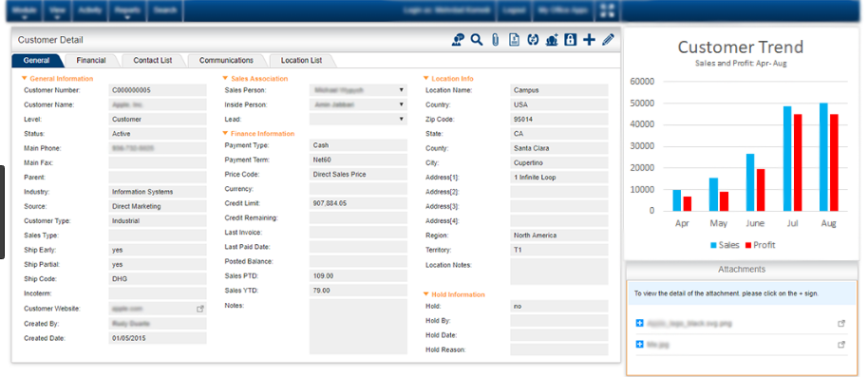
Task: Click the Industry field Information Systems
Action: (158, 192)
